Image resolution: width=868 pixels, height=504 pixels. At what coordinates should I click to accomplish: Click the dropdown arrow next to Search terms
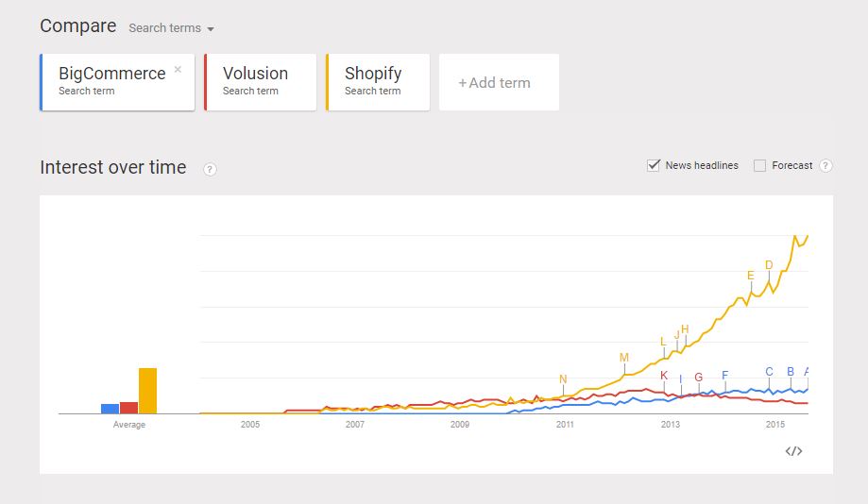coord(211,28)
